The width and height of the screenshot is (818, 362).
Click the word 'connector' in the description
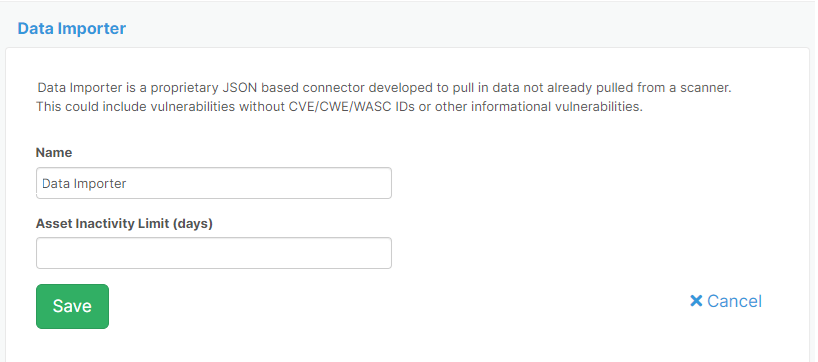click(x=329, y=88)
